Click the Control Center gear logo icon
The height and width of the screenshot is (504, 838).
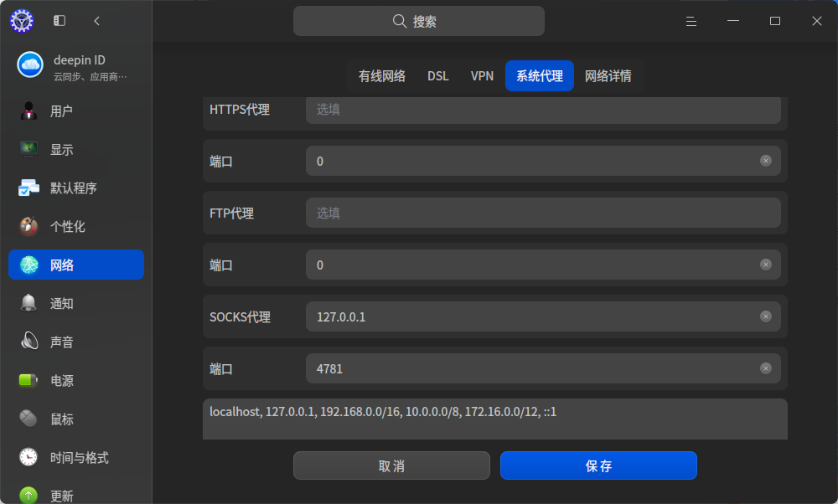(22, 21)
